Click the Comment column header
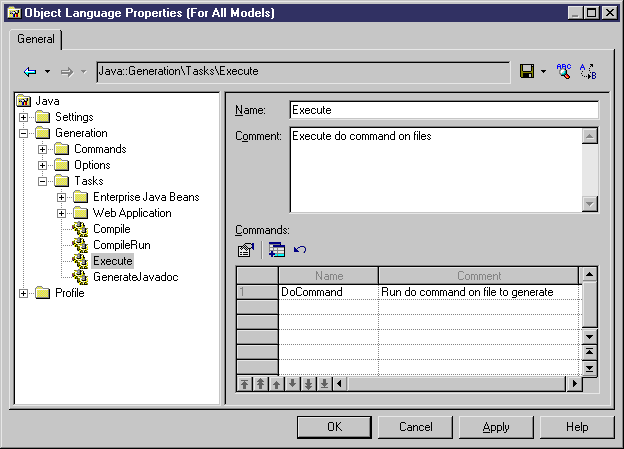624x449 pixels. click(x=479, y=275)
